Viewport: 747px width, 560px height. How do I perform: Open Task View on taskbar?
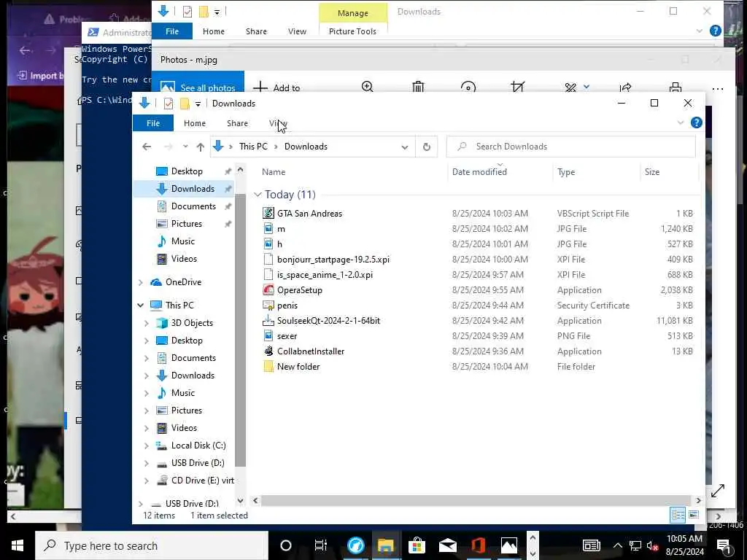pyautogui.click(x=321, y=545)
